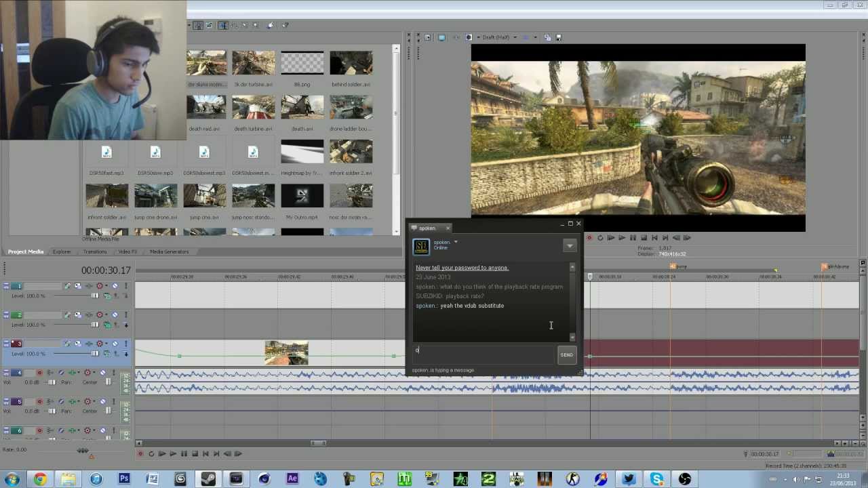Open Twitter app from the taskbar
The width and height of the screenshot is (868, 488).
point(629,479)
